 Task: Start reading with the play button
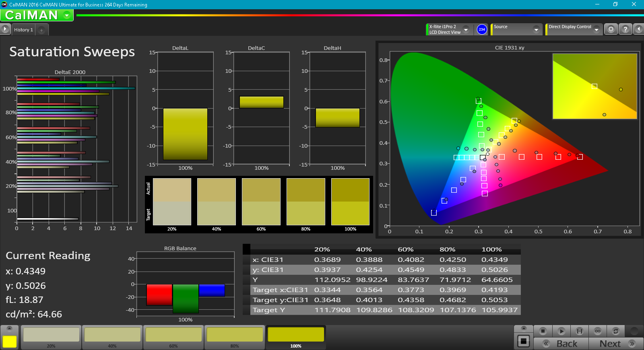pyautogui.click(x=561, y=331)
